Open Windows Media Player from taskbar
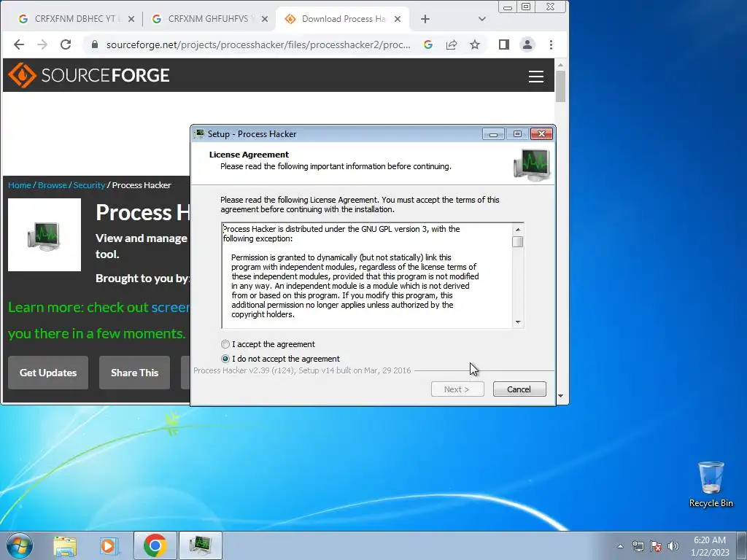Screen dimensions: 747x560 pos(109,545)
